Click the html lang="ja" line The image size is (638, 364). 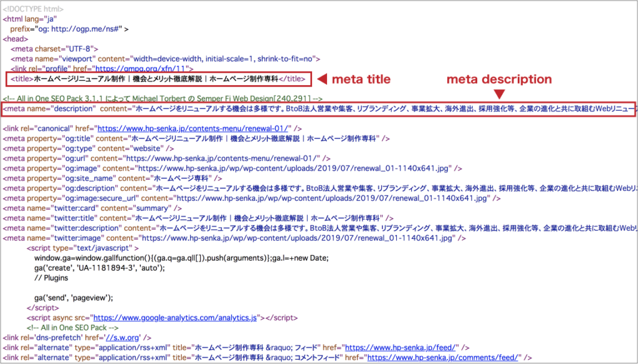30,19
